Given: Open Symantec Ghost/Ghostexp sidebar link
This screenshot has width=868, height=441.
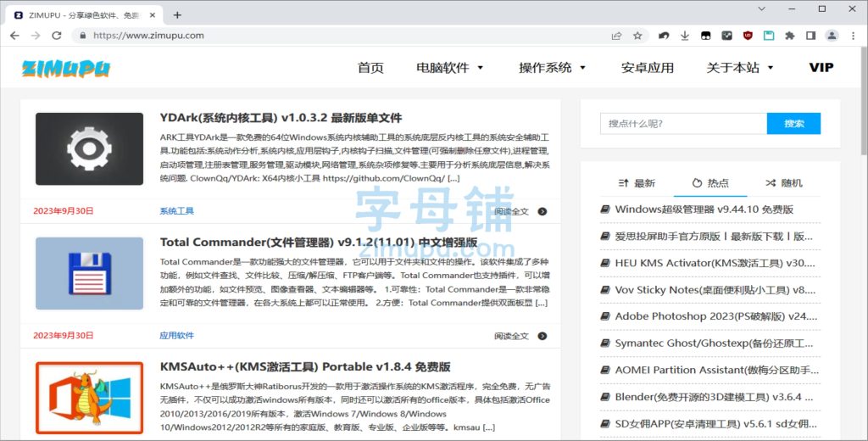Looking at the screenshot, I should [714, 343].
